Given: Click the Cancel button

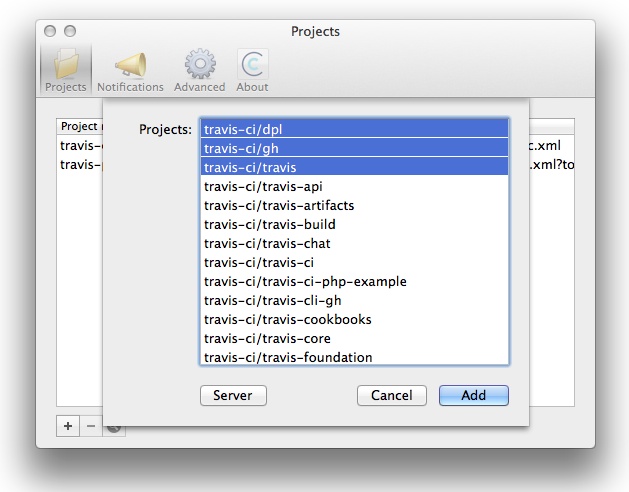Looking at the screenshot, I should 392,395.
